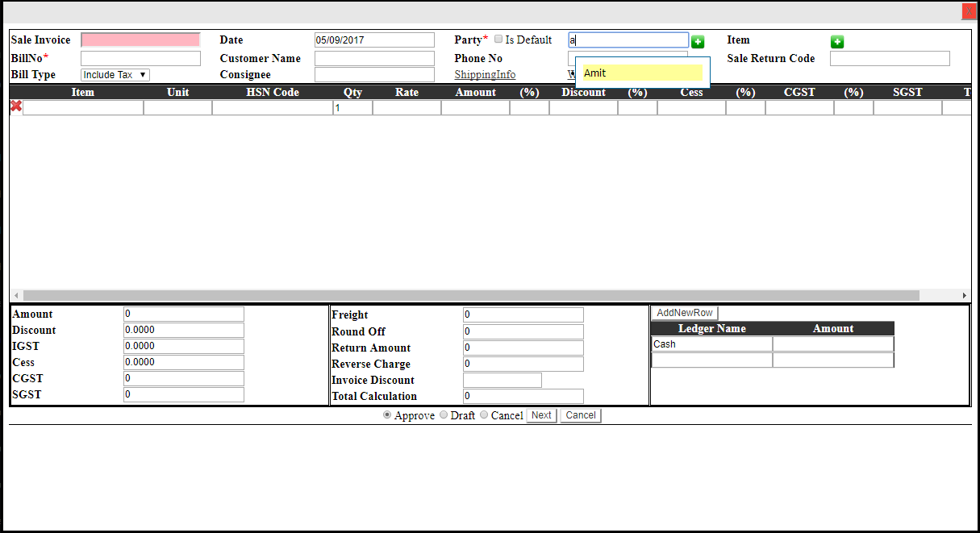Image resolution: width=980 pixels, height=533 pixels.
Task: Click the Date field showing 05/09/2017
Action: (374, 40)
